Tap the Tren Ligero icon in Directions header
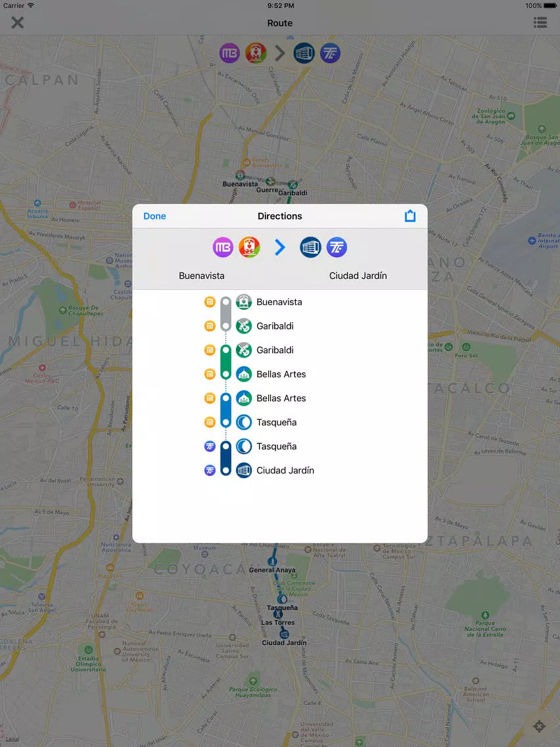The image size is (560, 747). click(337, 247)
